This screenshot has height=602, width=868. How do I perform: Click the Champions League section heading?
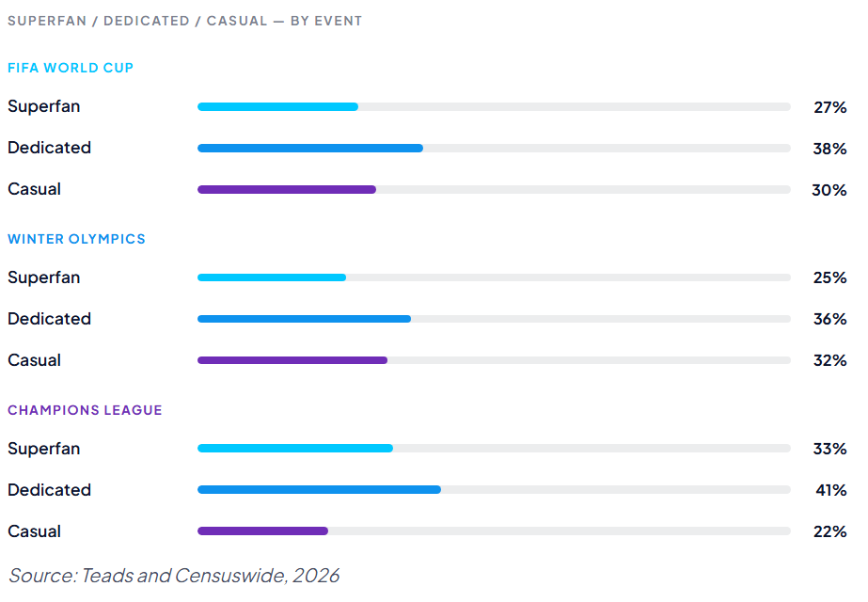[85, 410]
